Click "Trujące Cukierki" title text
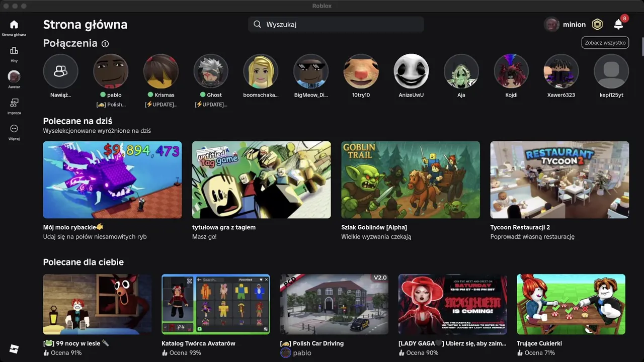Viewport: 644px width, 362px height. pyautogui.click(x=539, y=343)
